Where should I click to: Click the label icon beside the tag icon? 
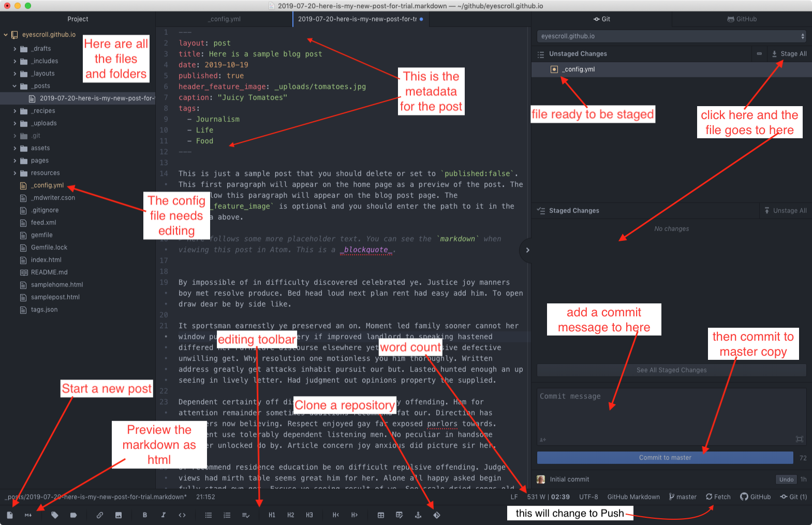(x=73, y=515)
